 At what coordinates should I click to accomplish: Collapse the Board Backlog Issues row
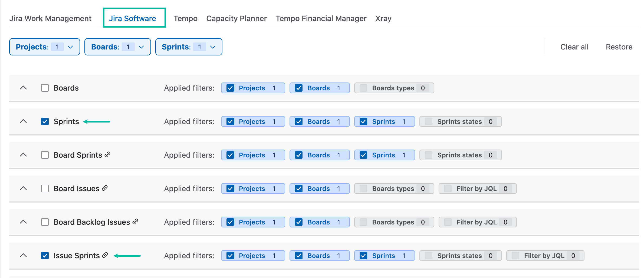[x=24, y=222]
